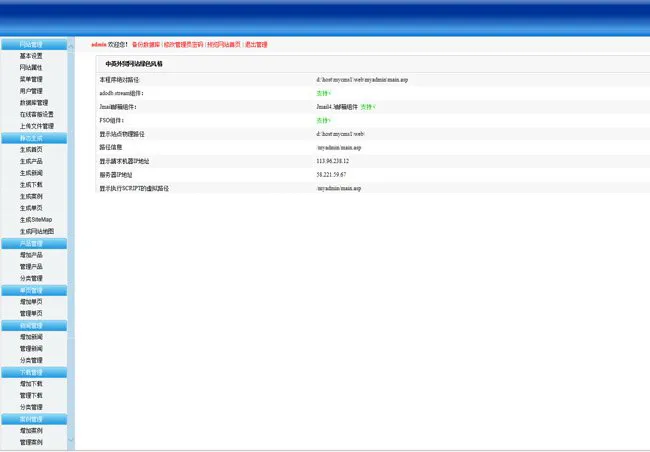Viewport: 650px width, 452px height.
Task: Click the 显示站点物理路径 label
Action: (122, 134)
